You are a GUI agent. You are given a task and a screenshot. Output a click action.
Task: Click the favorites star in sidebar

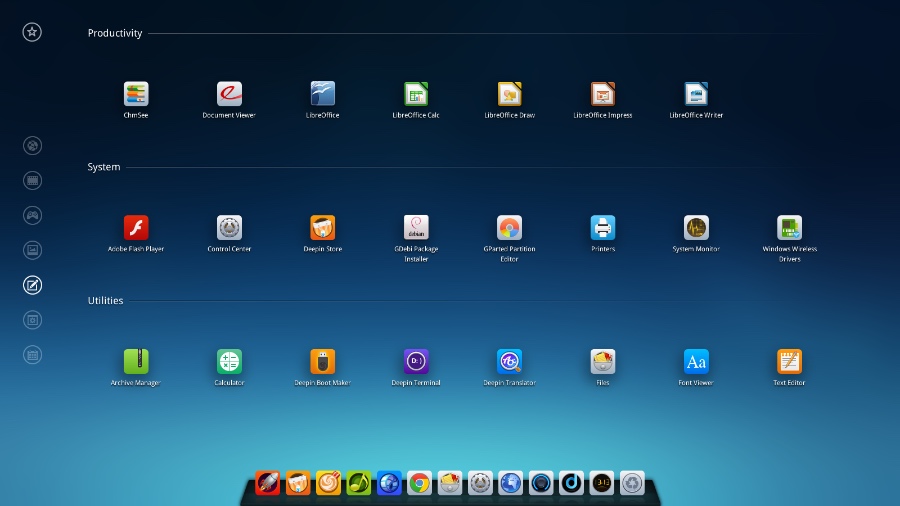[x=32, y=32]
